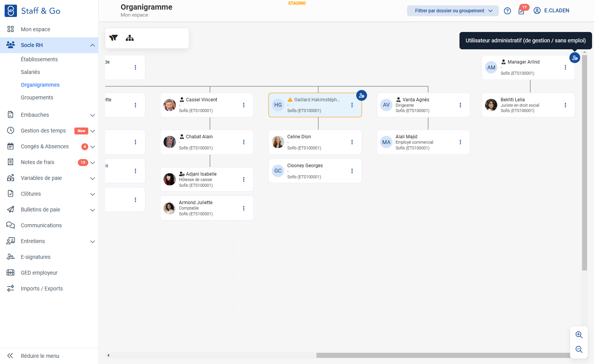Open the three-dot menu for Clooney Georges

coord(352,171)
